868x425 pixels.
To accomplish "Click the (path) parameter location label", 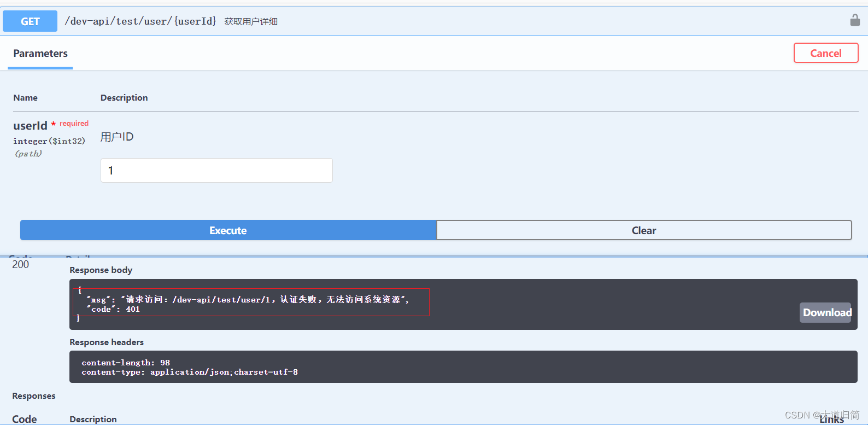I will click(28, 154).
